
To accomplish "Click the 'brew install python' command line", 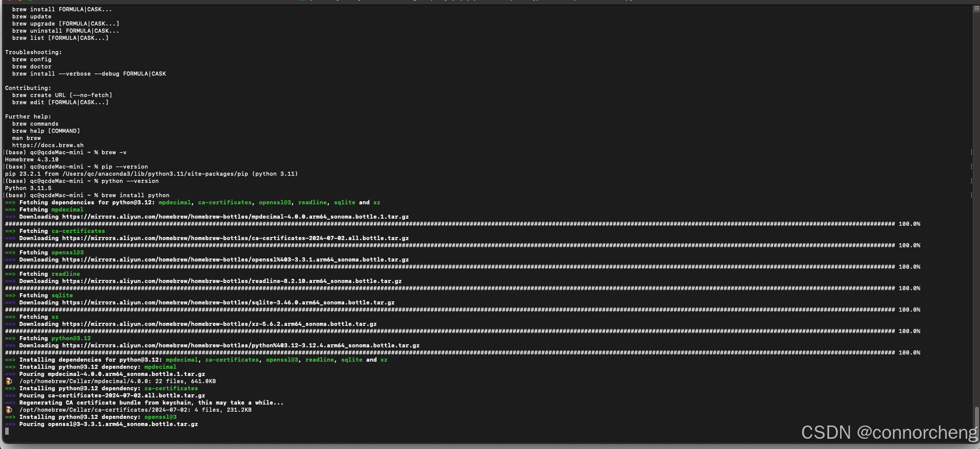I will (135, 195).
